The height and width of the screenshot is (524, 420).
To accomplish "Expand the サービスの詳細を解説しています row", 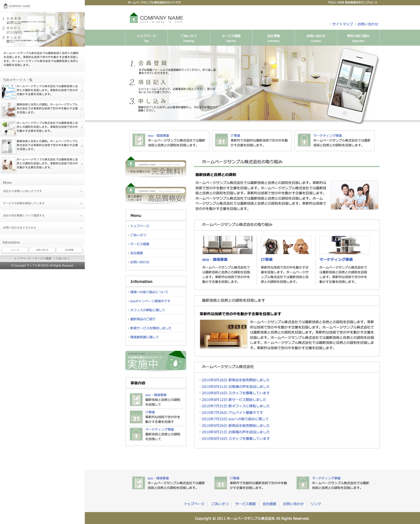I will [x=42, y=203].
